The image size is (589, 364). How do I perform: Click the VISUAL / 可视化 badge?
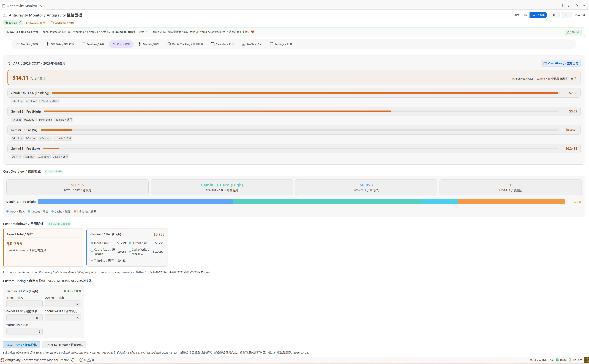click(x=53, y=171)
